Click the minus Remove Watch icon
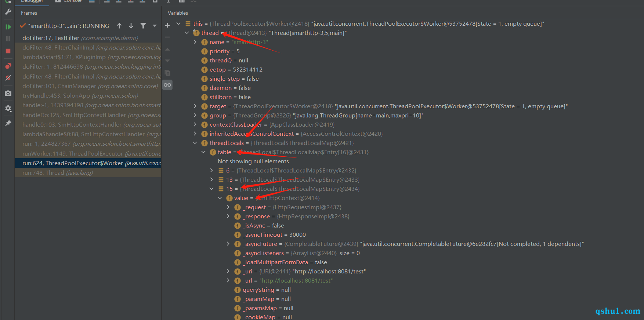 (167, 37)
